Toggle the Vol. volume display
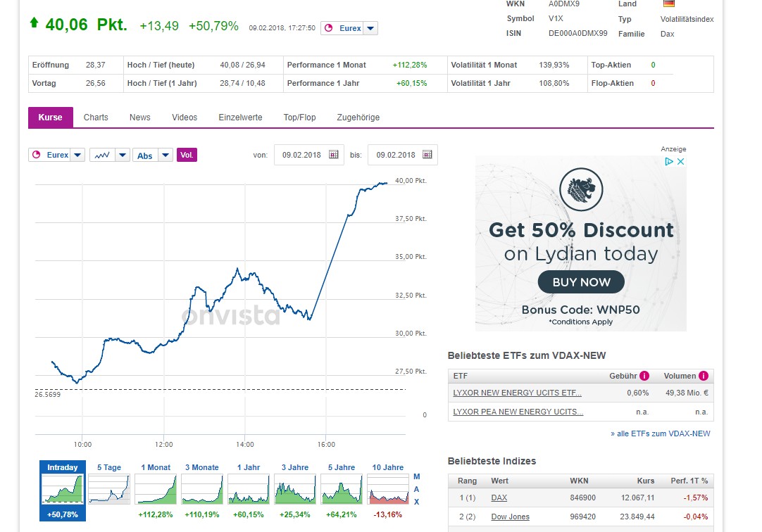 point(187,155)
